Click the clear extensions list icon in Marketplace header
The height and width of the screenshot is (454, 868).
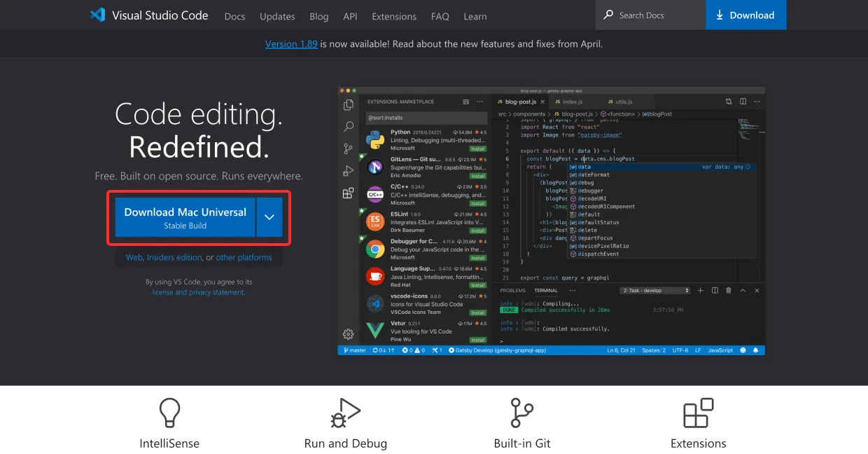pyautogui.click(x=466, y=102)
